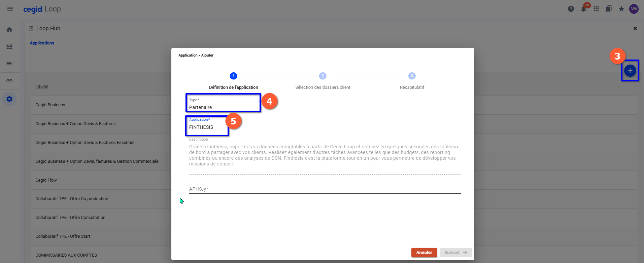Screen dimensions: 644x263
Task: Select the Cegid Business row
Action: point(101,105)
